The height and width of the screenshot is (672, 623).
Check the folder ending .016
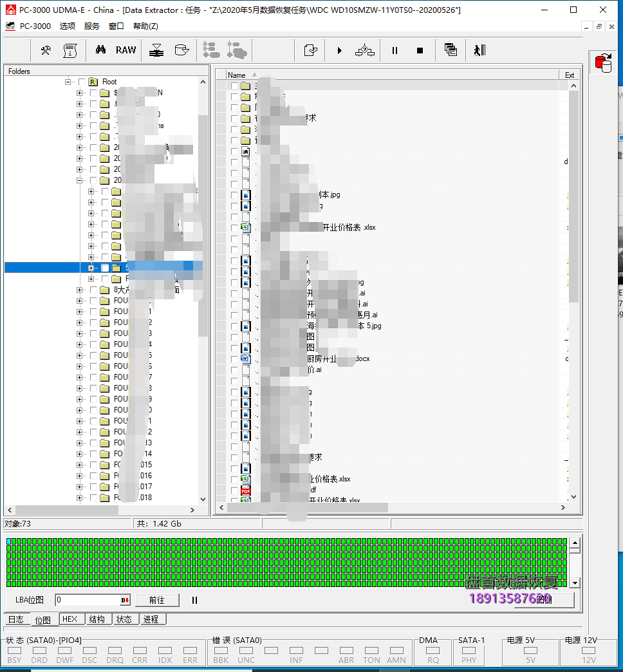click(x=93, y=476)
